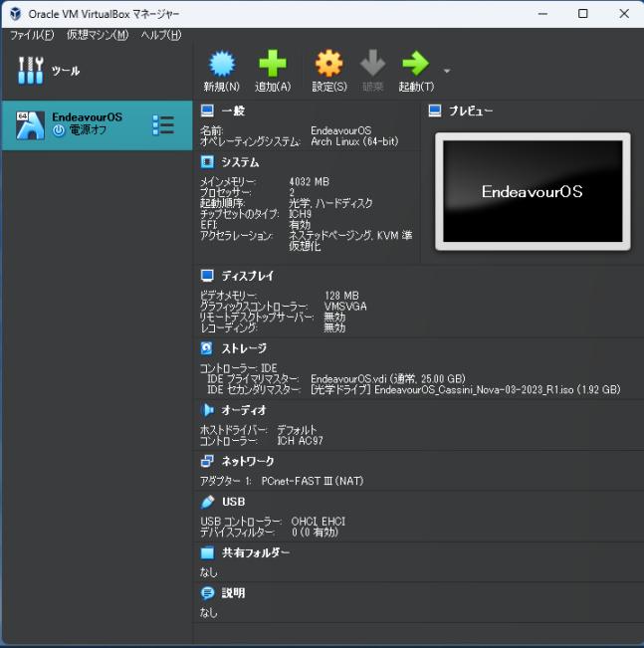Open Settings (設定) gear icon
This screenshot has height=648, width=644.
click(x=329, y=64)
